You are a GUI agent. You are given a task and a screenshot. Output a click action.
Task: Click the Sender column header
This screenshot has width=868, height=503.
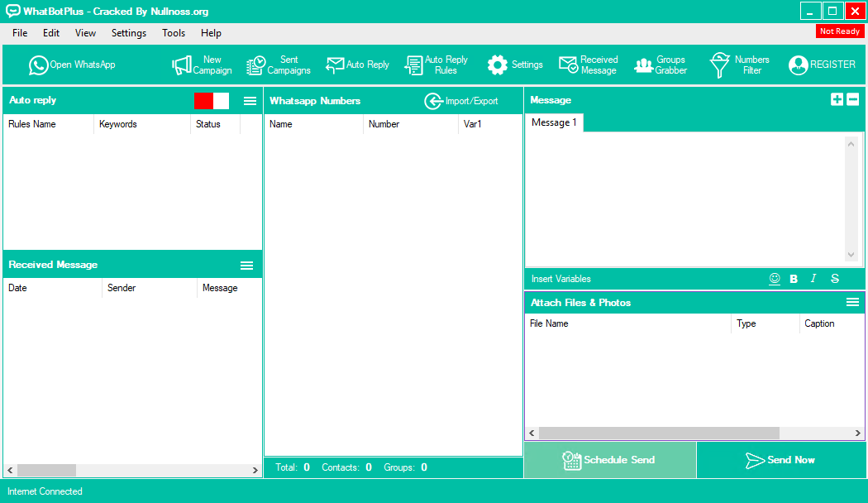(150, 288)
